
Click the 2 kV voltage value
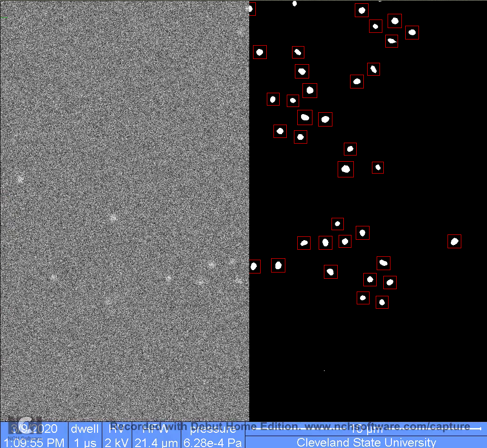(117, 442)
